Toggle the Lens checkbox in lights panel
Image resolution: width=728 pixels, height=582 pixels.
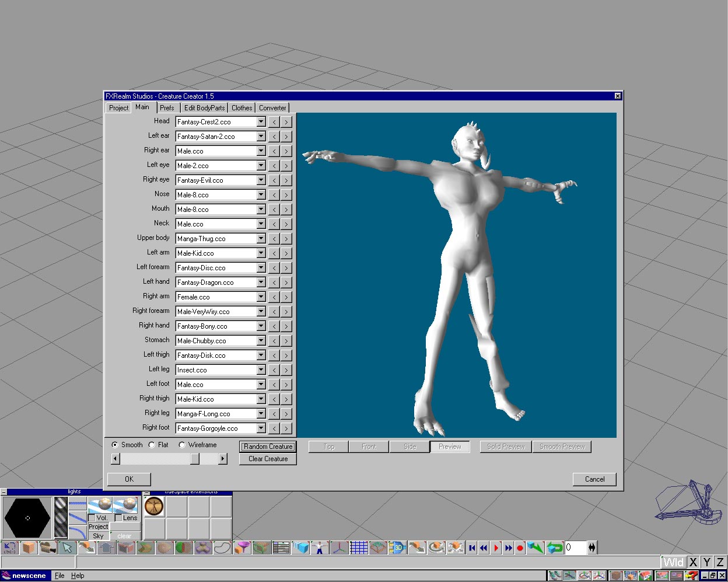pos(118,518)
